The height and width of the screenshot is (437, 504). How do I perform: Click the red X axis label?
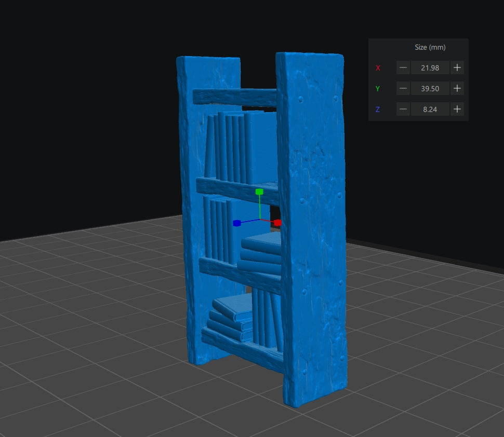pyautogui.click(x=378, y=68)
